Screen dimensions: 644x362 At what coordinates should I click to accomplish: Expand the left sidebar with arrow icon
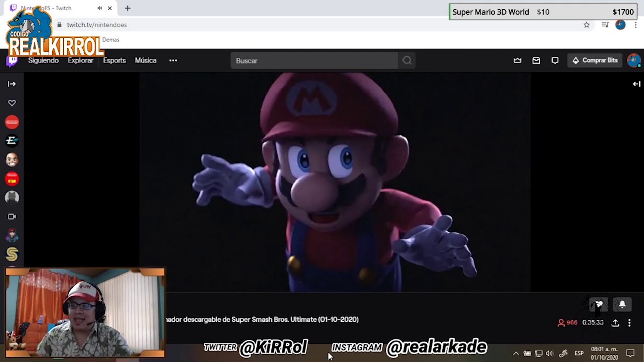12,84
